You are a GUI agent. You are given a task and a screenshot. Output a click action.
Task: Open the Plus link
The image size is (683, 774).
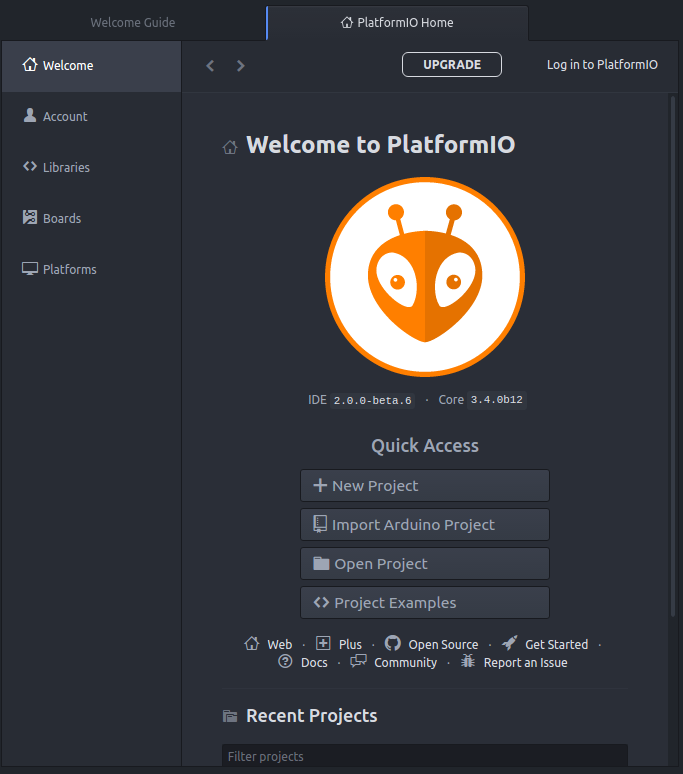pyautogui.click(x=350, y=645)
